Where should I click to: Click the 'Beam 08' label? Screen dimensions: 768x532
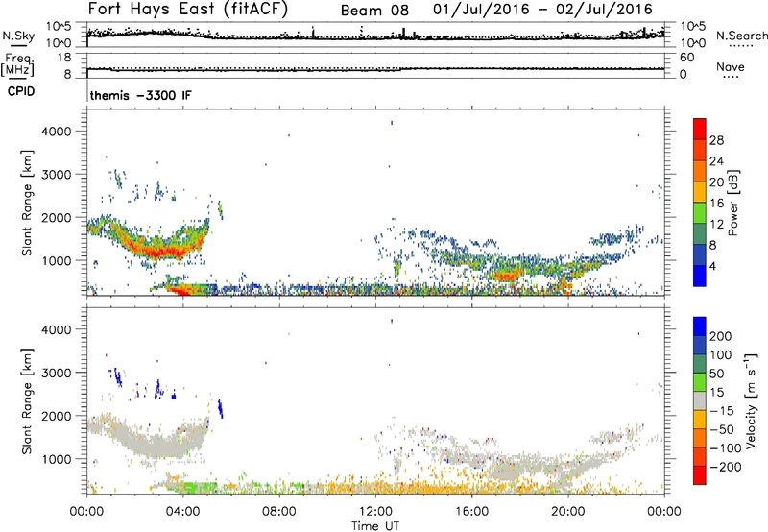[377, 10]
